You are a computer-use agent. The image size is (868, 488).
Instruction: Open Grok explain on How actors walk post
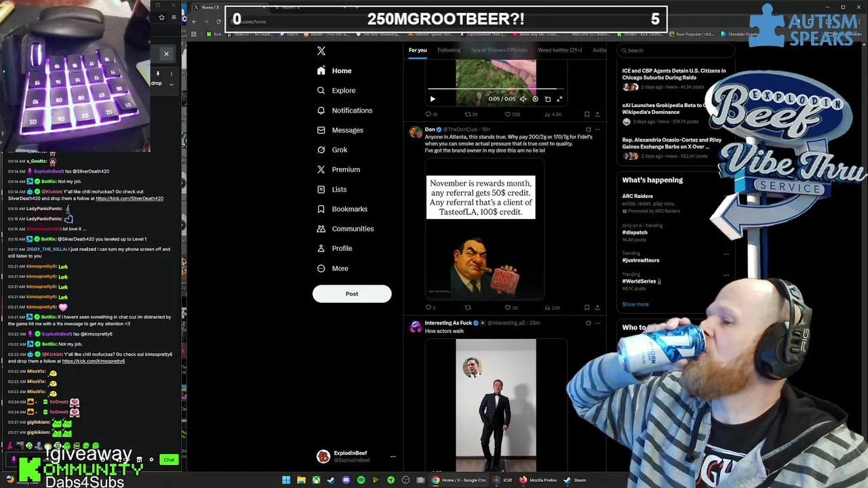[x=588, y=323]
